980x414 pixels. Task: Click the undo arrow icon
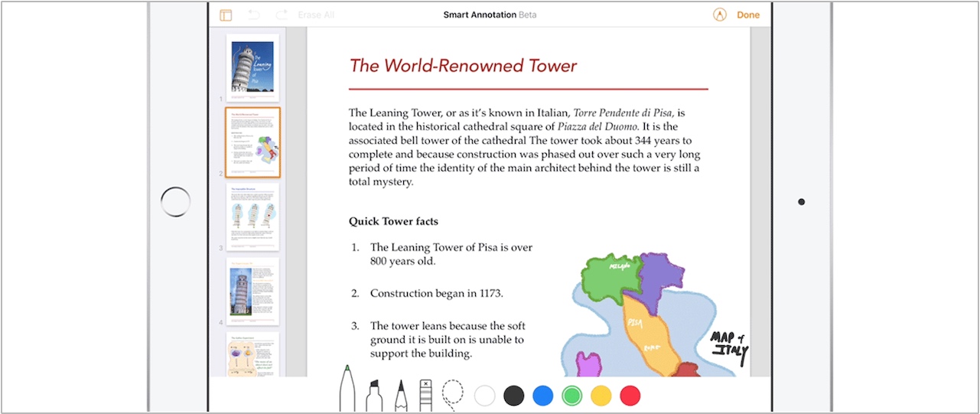[253, 15]
